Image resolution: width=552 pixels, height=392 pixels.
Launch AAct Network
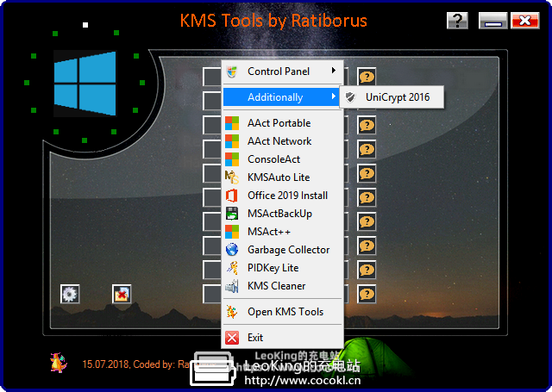click(x=283, y=141)
